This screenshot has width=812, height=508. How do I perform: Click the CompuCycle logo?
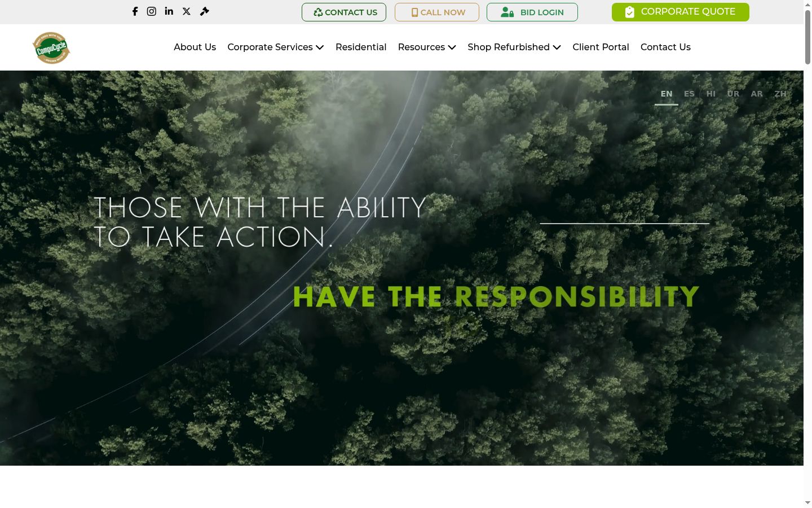coord(51,48)
